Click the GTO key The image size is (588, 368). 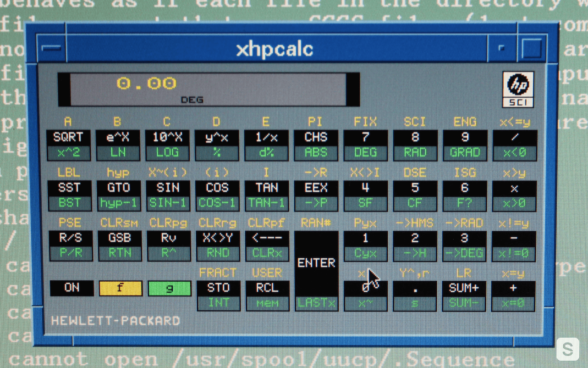(x=119, y=196)
